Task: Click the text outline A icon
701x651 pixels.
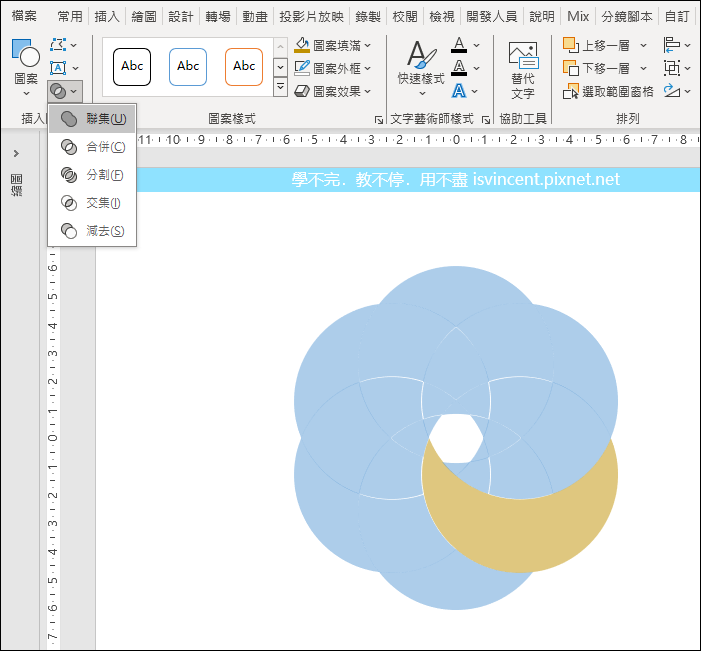Action: tap(459, 68)
